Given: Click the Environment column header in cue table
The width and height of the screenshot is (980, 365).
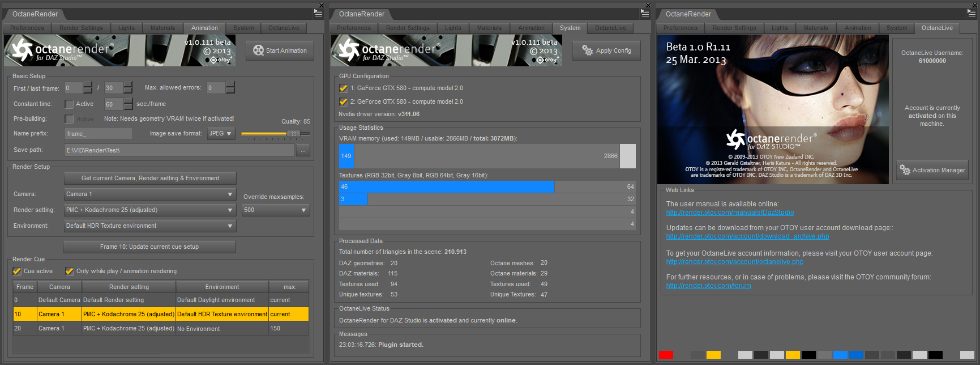Looking at the screenshot, I should [x=222, y=287].
